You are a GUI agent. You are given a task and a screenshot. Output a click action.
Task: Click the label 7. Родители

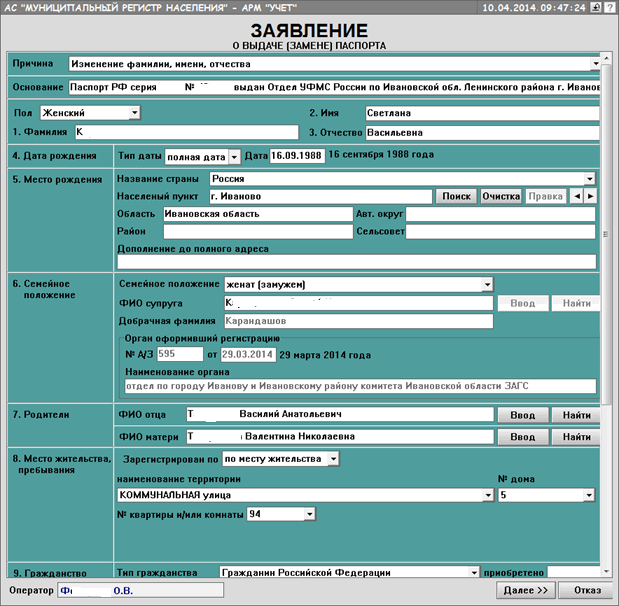click(x=41, y=415)
